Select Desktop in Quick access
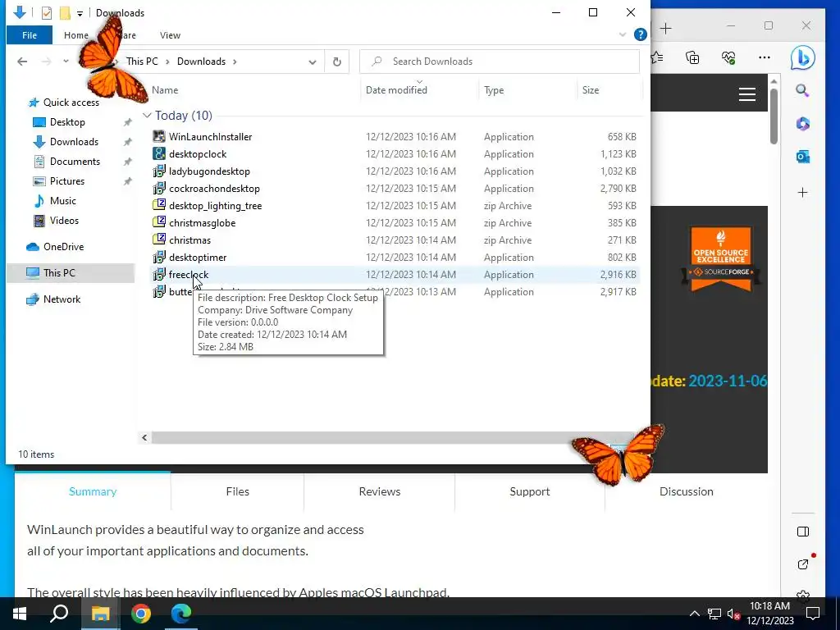The height and width of the screenshot is (630, 840). pos(67,122)
